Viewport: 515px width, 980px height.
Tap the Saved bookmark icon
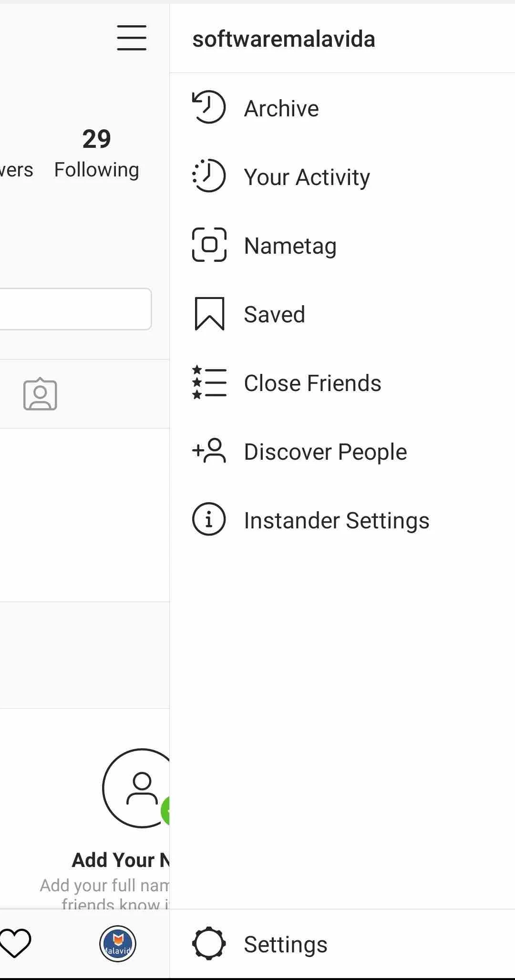pos(209,313)
